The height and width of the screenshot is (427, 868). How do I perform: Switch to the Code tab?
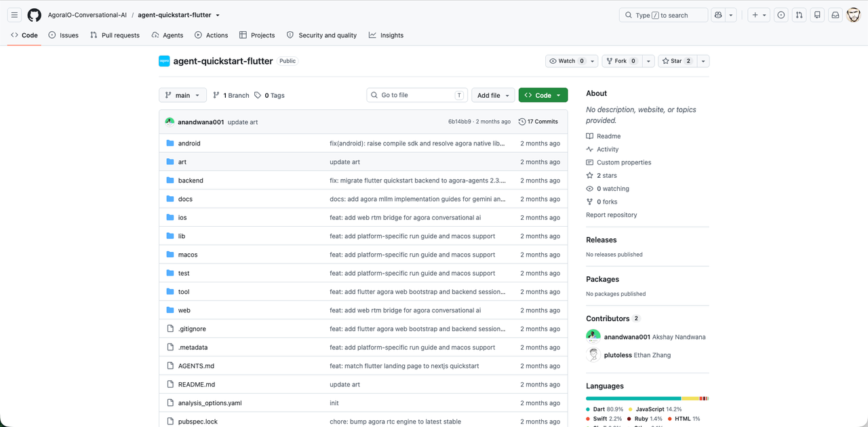(x=24, y=35)
